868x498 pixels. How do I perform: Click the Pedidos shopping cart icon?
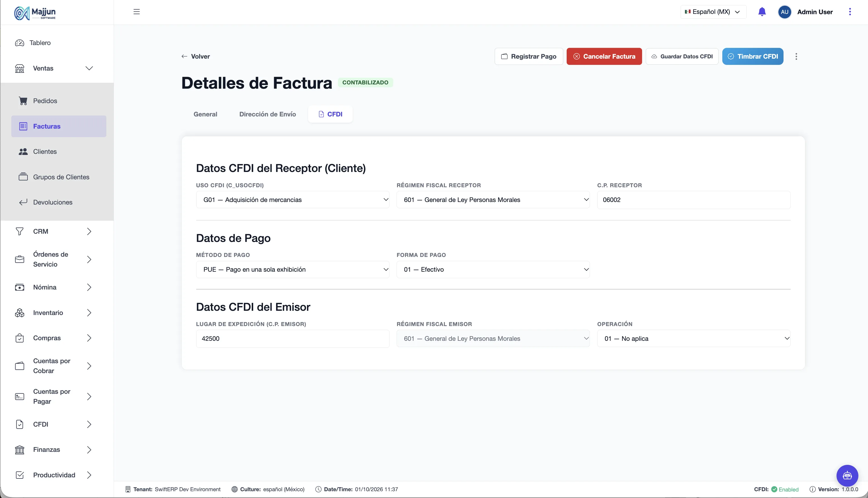click(23, 101)
